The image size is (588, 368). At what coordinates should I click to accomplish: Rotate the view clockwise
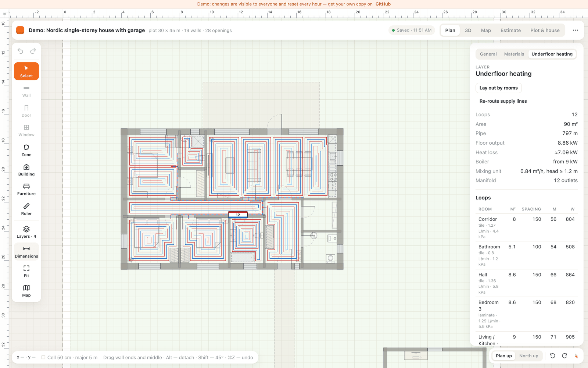(x=564, y=356)
